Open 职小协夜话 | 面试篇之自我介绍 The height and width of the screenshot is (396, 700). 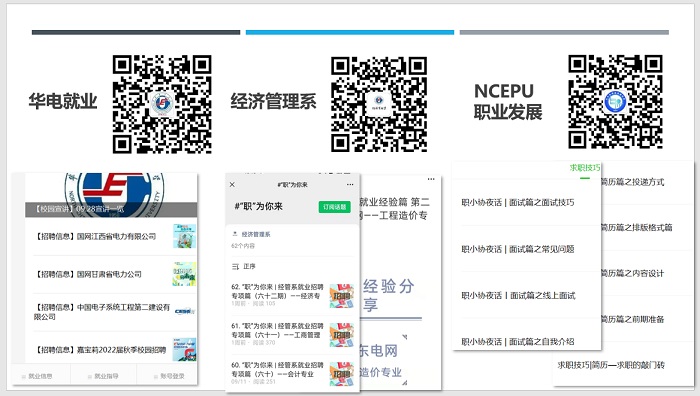coord(518,342)
